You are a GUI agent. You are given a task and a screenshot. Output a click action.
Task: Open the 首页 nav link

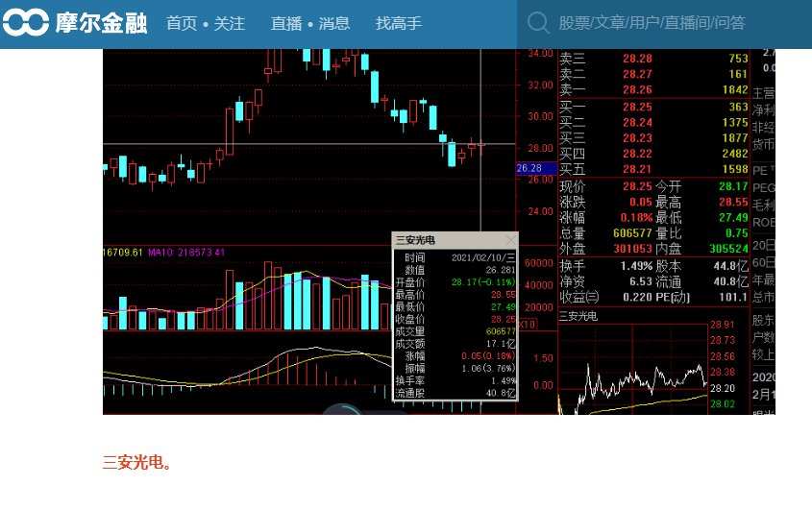click(x=182, y=23)
